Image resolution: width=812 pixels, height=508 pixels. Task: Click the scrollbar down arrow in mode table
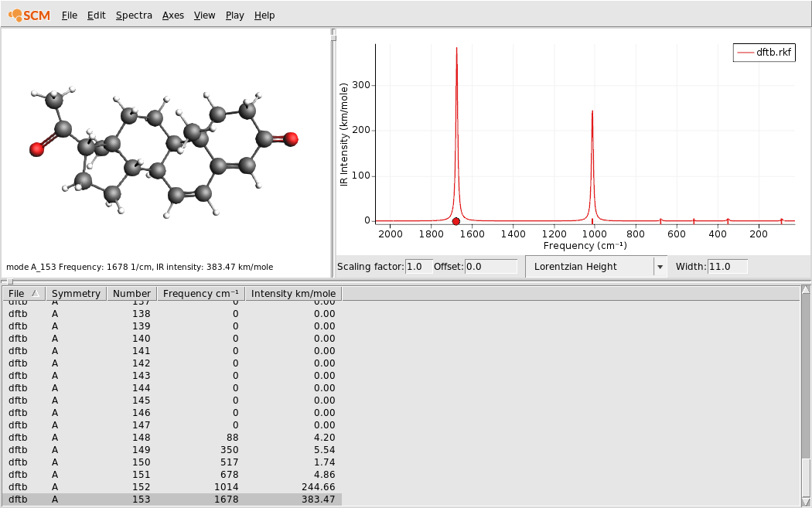pos(806,502)
